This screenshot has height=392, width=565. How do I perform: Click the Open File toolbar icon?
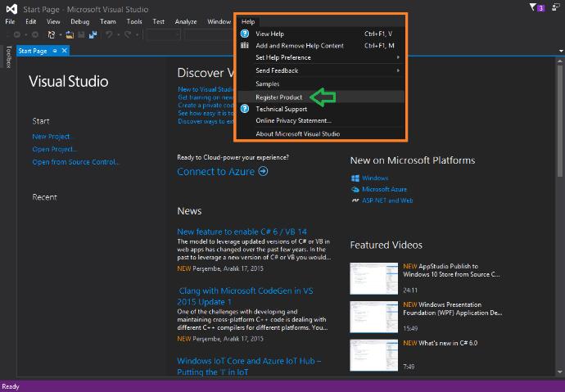(x=70, y=34)
